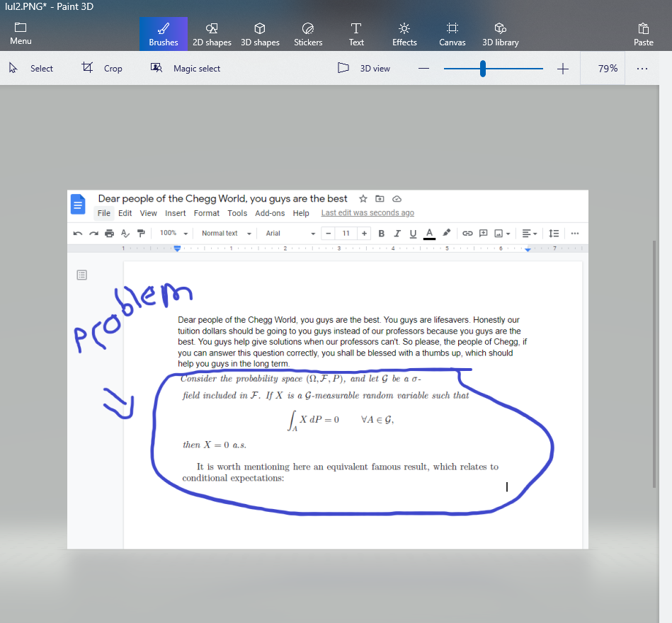
Task: Open the Docs Add-ons menu
Action: [x=270, y=213]
